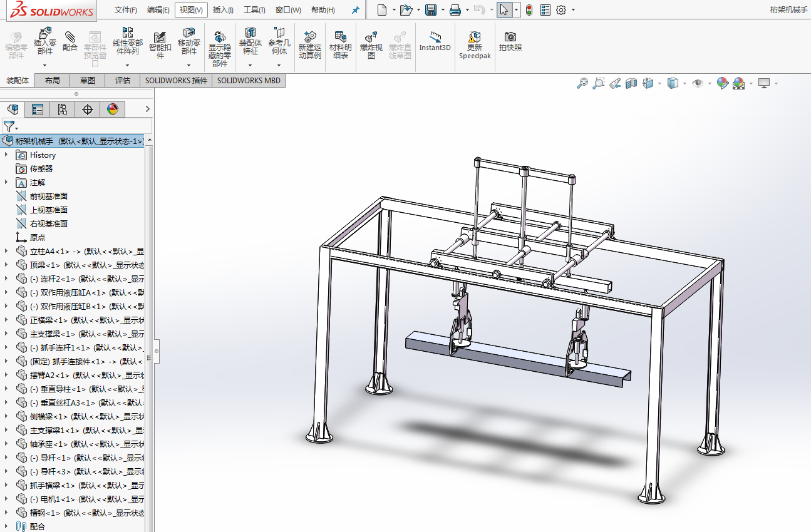Screen dimensions: 811x532
Task: Click the edit appearance color ball icon
Action: 723,83
